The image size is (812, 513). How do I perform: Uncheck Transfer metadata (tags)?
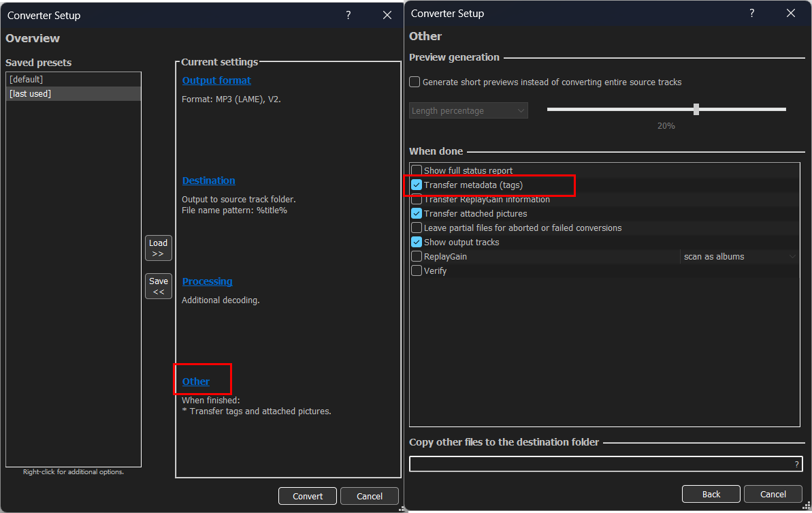point(417,185)
